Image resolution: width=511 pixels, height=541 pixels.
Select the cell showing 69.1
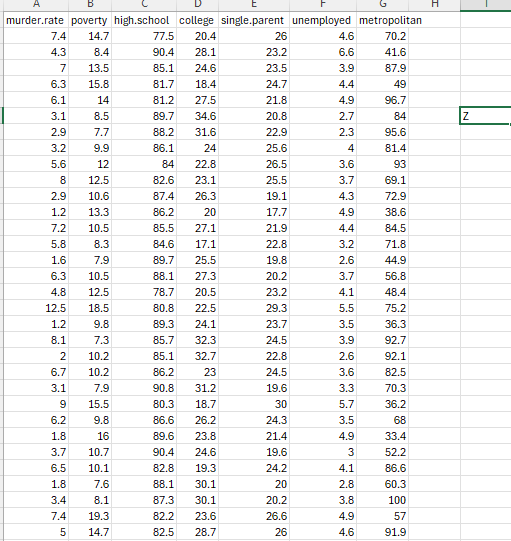pos(383,180)
